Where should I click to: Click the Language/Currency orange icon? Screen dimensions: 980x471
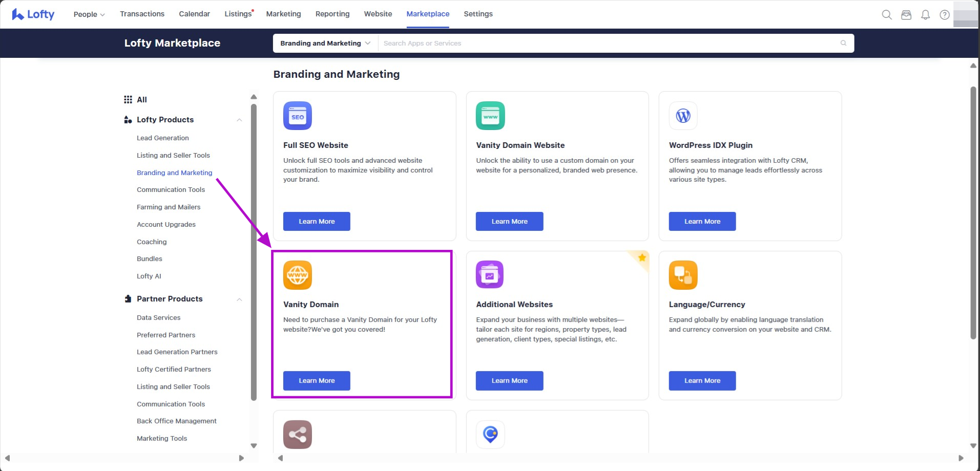point(683,275)
